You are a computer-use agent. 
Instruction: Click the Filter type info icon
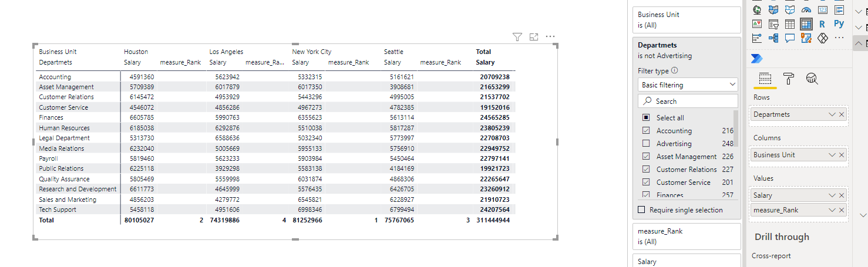(x=674, y=70)
